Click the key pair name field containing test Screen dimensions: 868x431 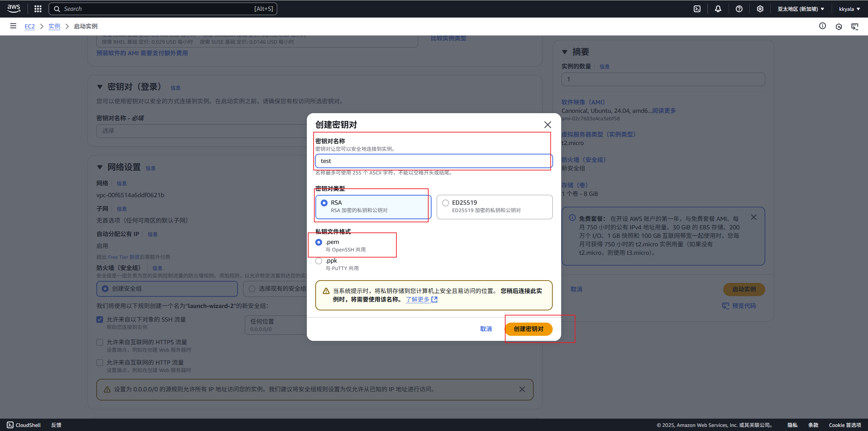point(434,161)
